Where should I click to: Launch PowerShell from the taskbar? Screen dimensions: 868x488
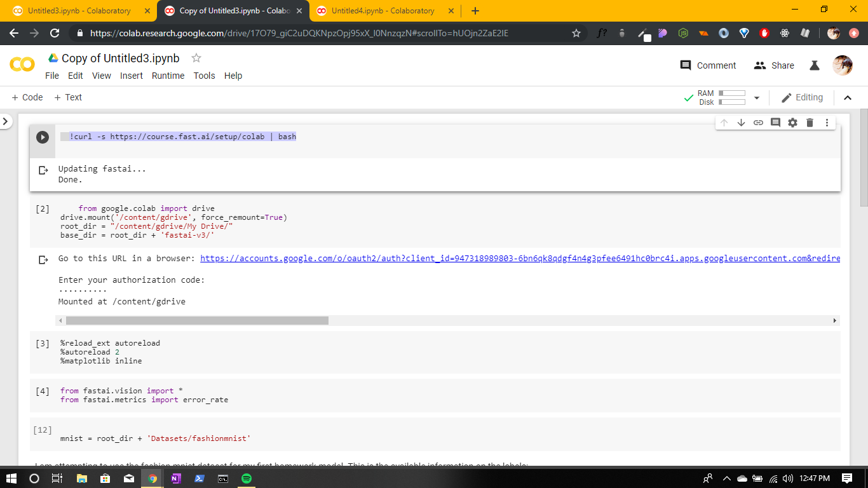[200, 478]
